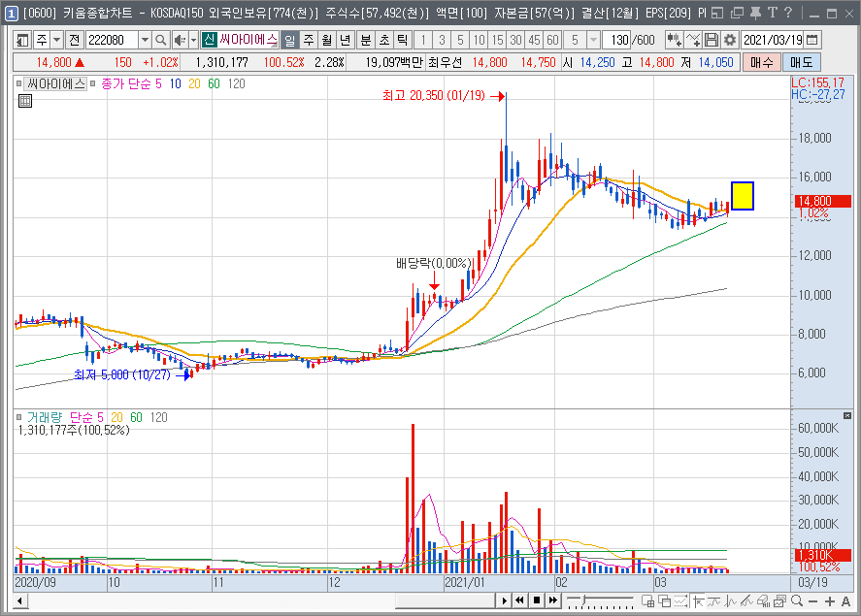861x616 pixels.
Task: Zoom in with the plus icon
Action: (x=830, y=601)
